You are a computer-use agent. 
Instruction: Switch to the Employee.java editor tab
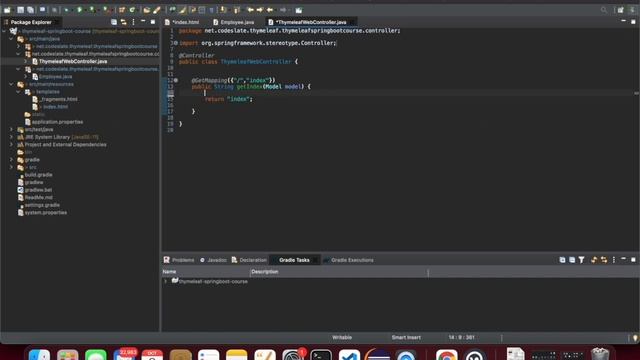(234, 22)
